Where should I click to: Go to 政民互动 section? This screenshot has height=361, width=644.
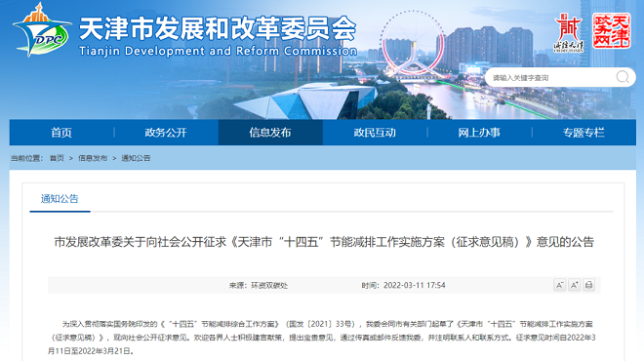[x=375, y=133]
